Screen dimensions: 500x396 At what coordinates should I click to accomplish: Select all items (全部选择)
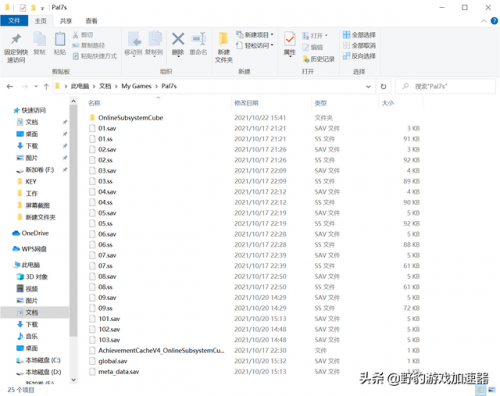pos(359,35)
